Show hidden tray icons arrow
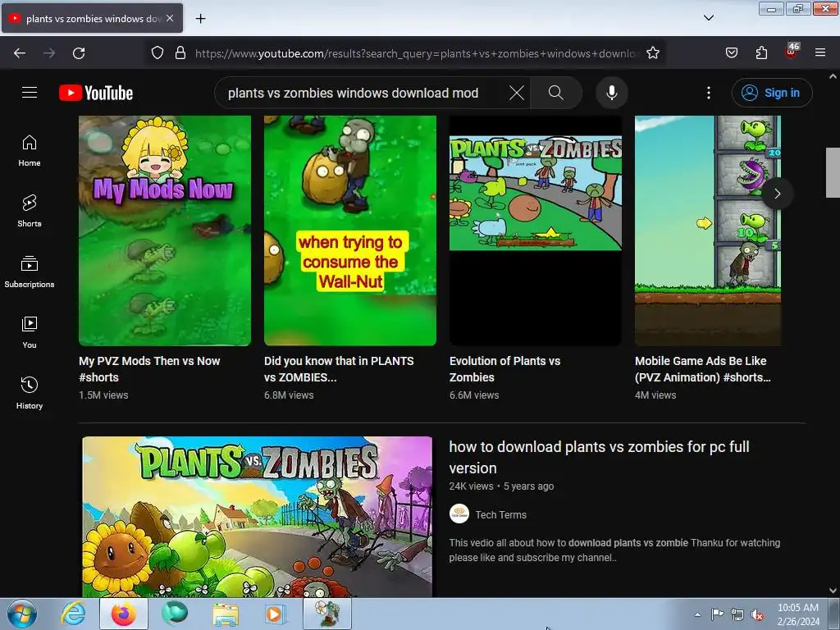The width and height of the screenshot is (840, 630). coord(697,614)
